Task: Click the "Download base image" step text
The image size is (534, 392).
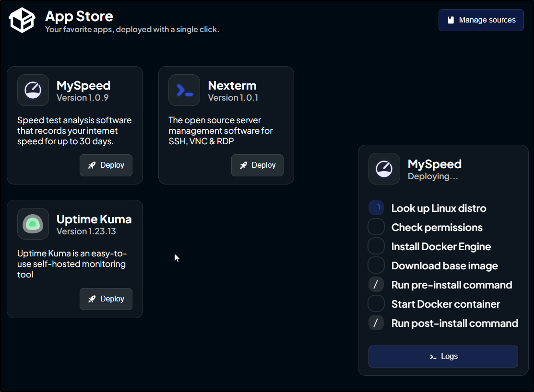Action: point(445,266)
